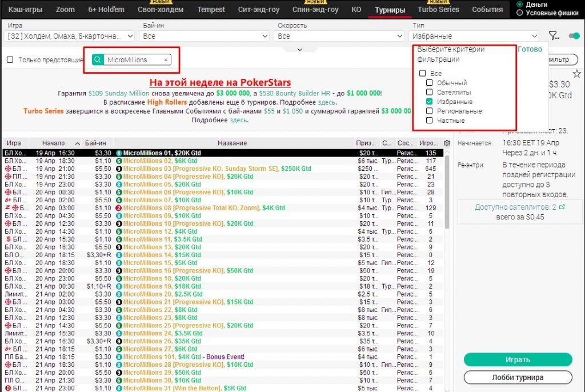
Task: Open the Скорость dropdown
Action: pyautogui.click(x=340, y=35)
